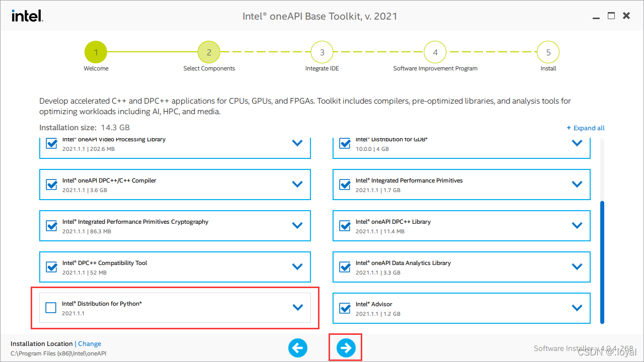Click the Intel logo
The image size is (644, 362).
pyautogui.click(x=27, y=16)
